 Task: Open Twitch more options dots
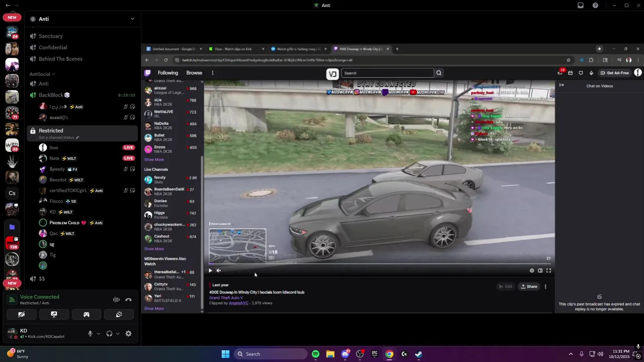point(212,73)
